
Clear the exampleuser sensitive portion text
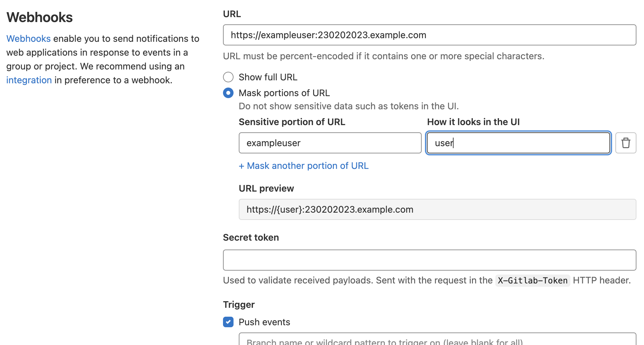[330, 143]
